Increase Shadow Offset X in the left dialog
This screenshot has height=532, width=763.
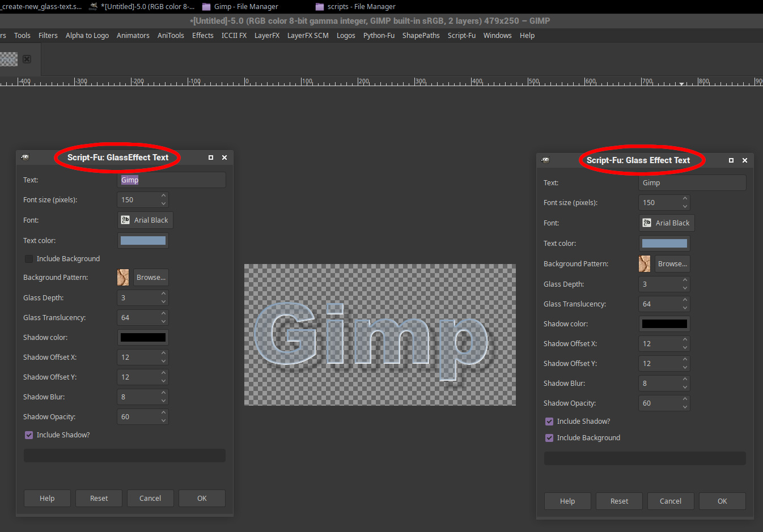point(163,354)
